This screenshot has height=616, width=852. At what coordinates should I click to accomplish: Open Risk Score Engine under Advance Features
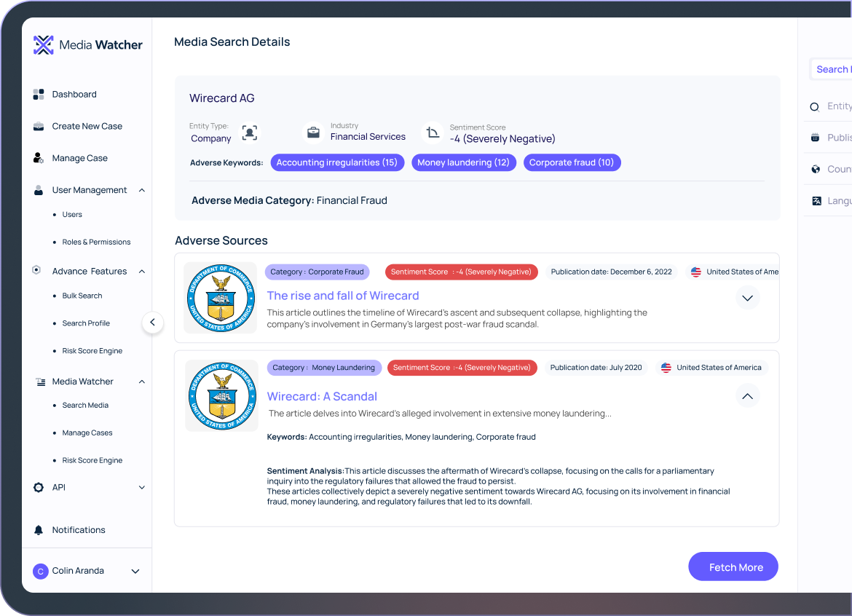coord(92,351)
